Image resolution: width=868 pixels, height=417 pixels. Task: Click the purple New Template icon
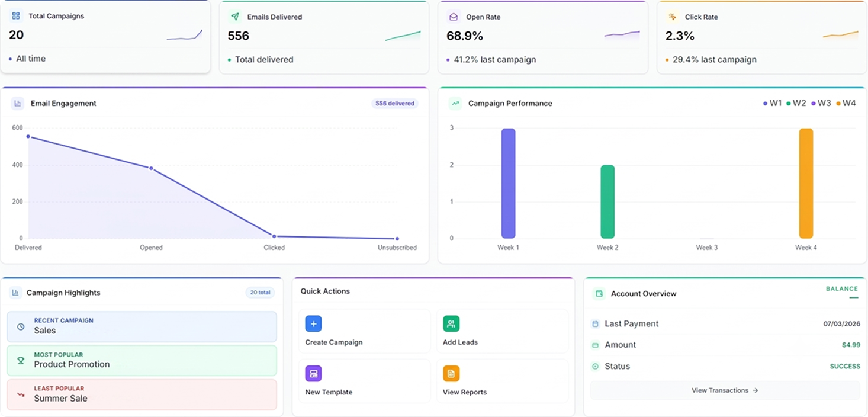point(313,373)
